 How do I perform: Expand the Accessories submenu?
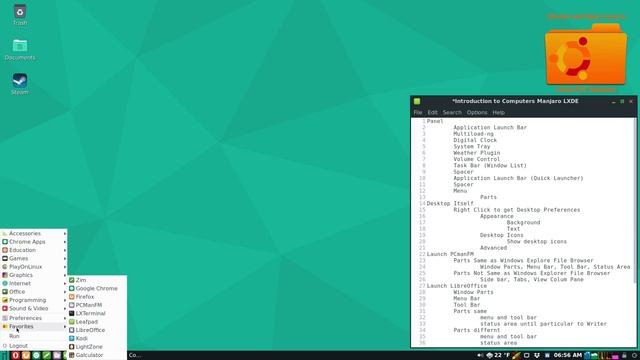[34, 233]
